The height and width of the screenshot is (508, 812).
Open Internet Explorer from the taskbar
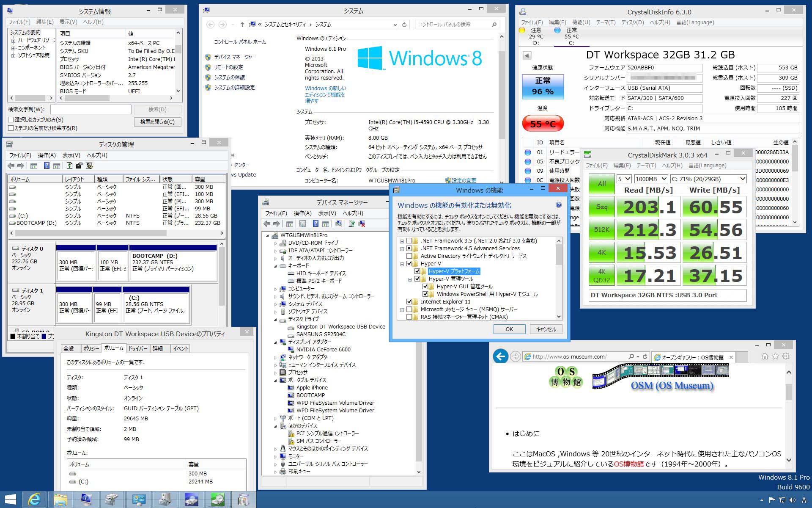click(x=34, y=500)
